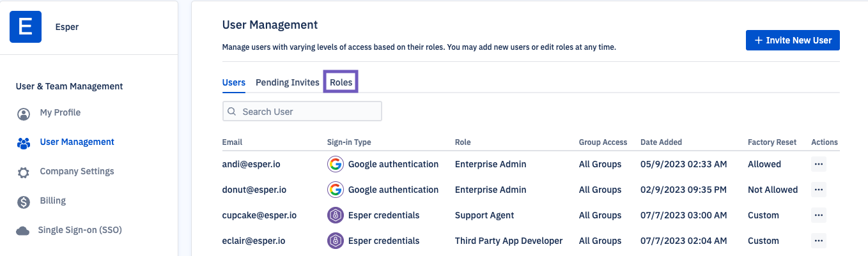Viewport: 868px width, 256px height.
Task: Click All Groups for andi@esper.io
Action: tap(600, 164)
